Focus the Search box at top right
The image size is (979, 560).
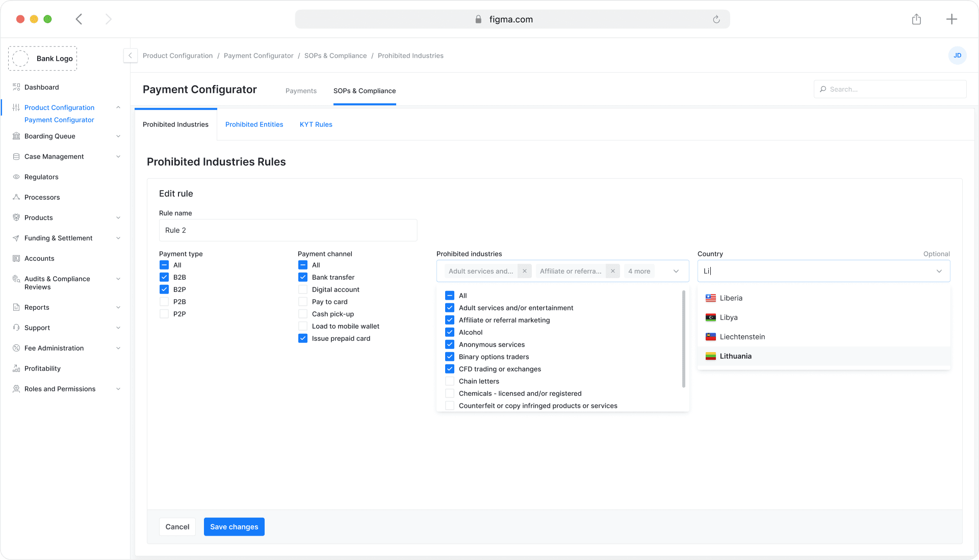click(x=890, y=89)
